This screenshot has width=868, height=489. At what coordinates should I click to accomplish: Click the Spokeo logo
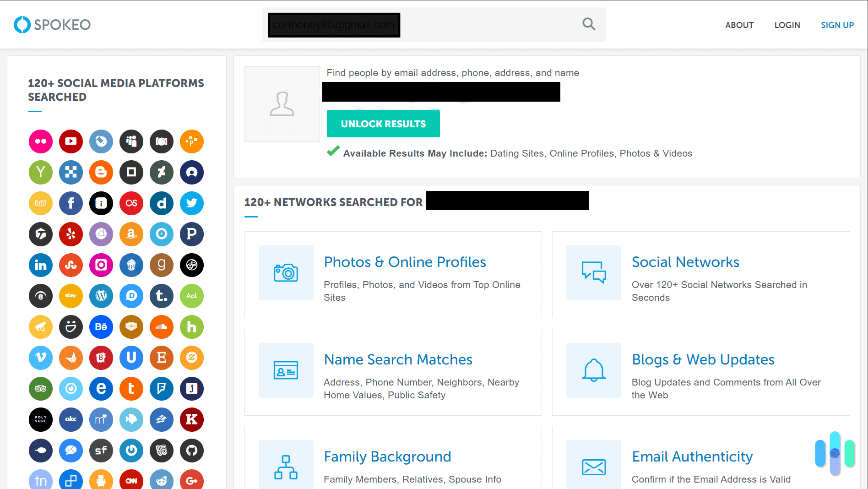point(52,25)
